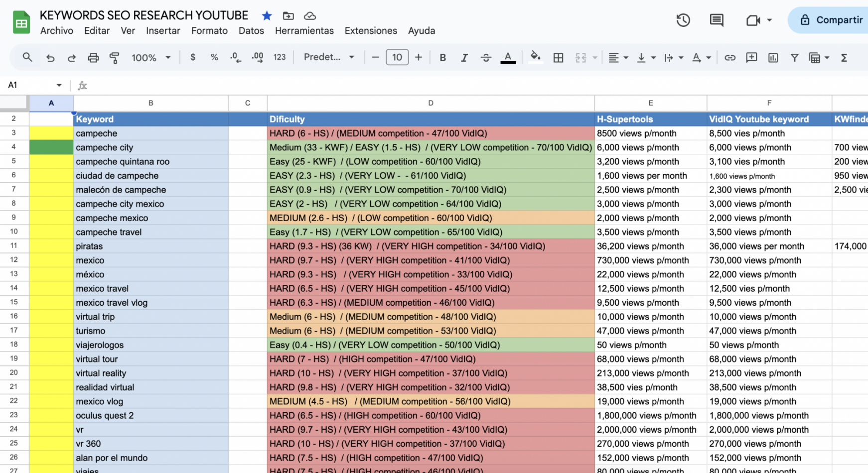Click the insert chart icon

[773, 58]
